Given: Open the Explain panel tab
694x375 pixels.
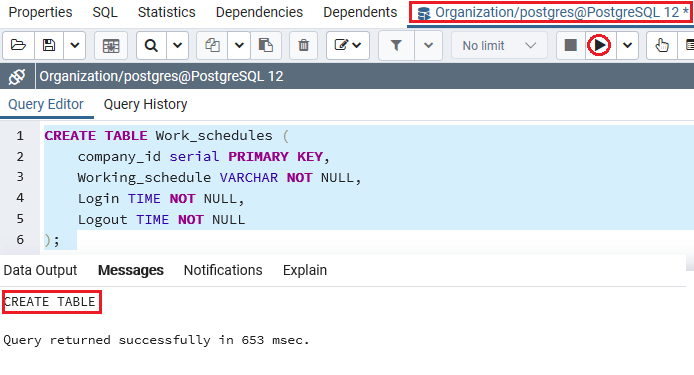Looking at the screenshot, I should pyautogui.click(x=305, y=270).
